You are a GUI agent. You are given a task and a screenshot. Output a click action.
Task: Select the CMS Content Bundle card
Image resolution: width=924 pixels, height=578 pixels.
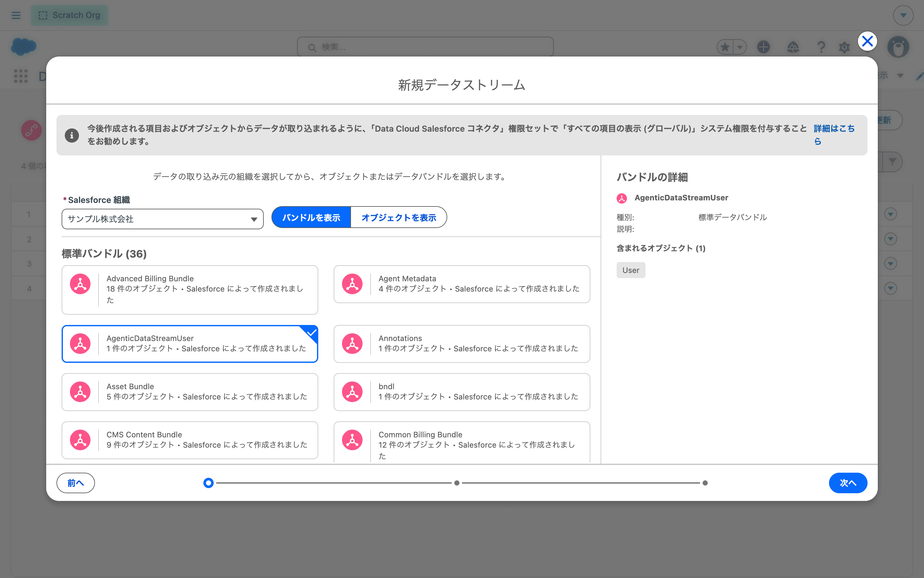pos(190,440)
